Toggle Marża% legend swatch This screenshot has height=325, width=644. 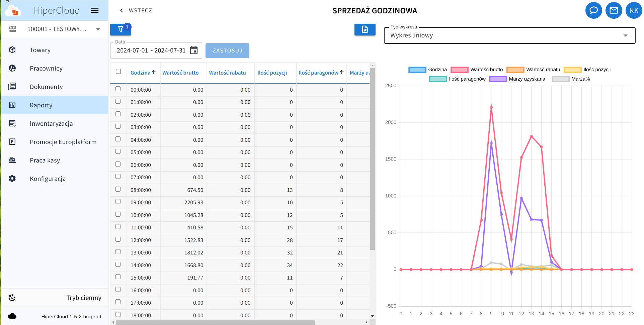pyautogui.click(x=561, y=79)
